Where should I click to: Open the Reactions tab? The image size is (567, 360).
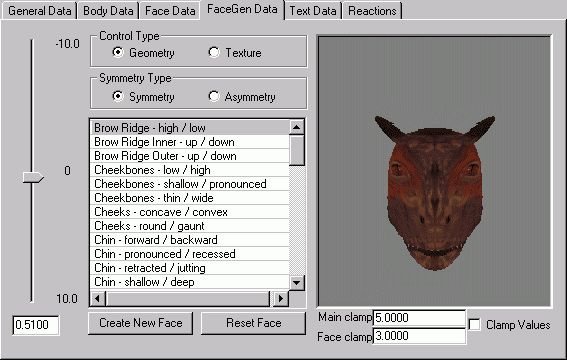pyautogui.click(x=372, y=11)
